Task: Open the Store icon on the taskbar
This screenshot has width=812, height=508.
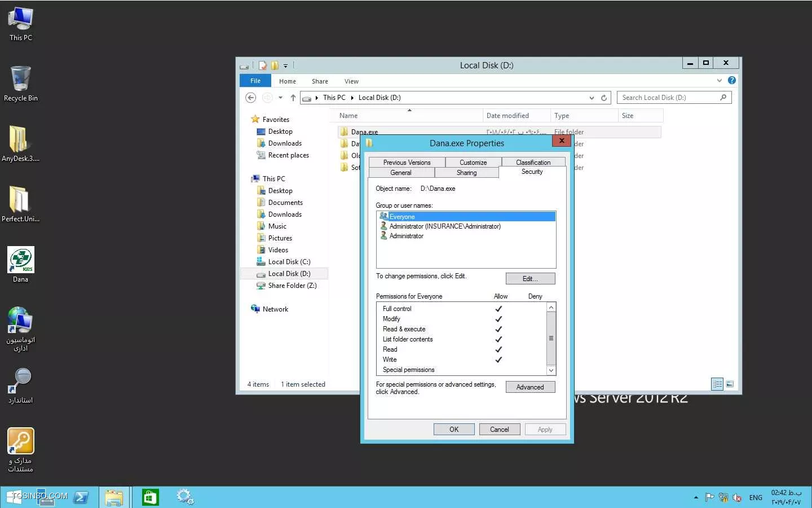Action: (150, 497)
